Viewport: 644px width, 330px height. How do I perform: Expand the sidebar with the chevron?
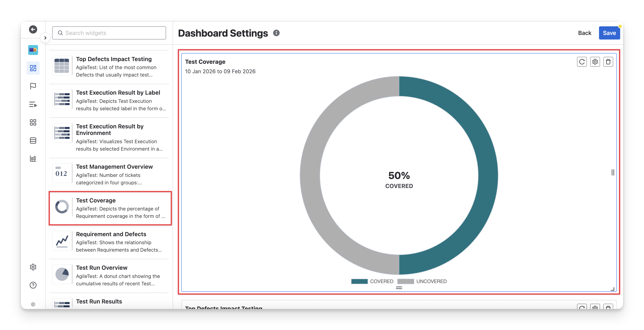(x=45, y=38)
